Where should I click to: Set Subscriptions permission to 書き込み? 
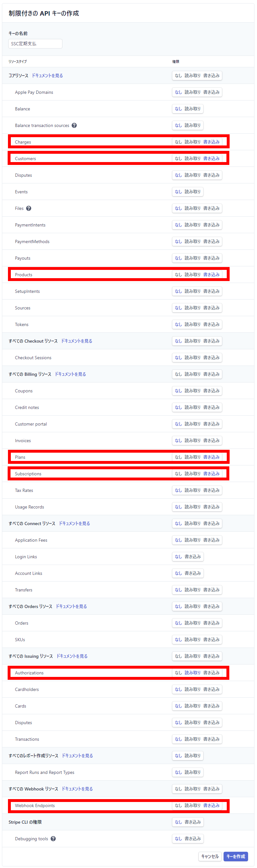click(x=211, y=473)
